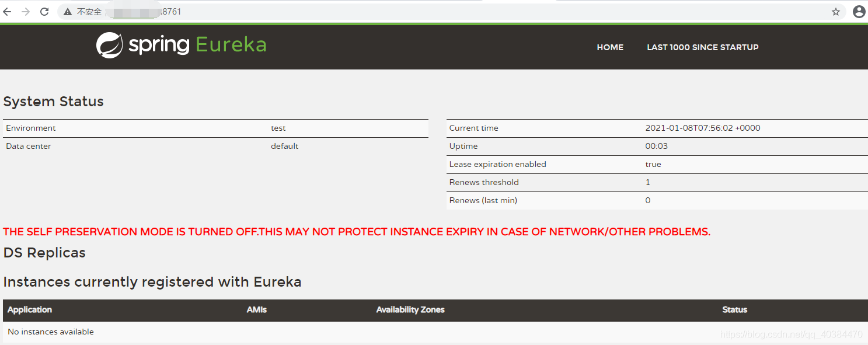Click the Current time label
The height and width of the screenshot is (345, 868).
pos(474,128)
